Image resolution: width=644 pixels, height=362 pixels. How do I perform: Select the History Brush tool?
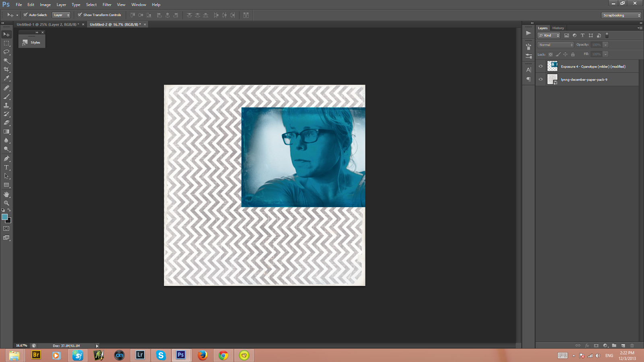pyautogui.click(x=6, y=114)
